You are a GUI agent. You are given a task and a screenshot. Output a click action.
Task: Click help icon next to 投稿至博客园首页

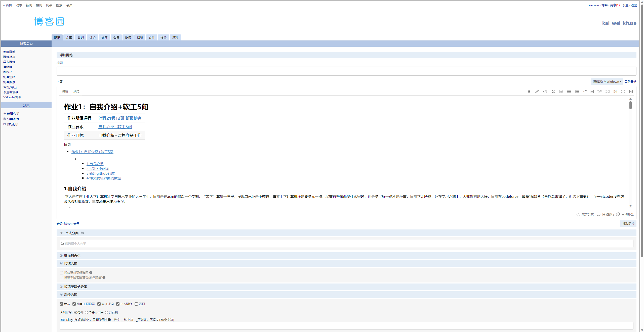click(x=104, y=277)
